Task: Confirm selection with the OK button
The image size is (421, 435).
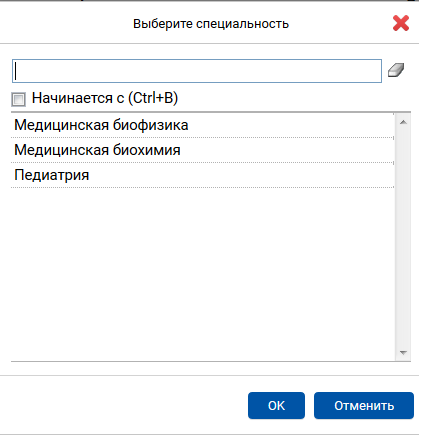Action: pos(276,405)
